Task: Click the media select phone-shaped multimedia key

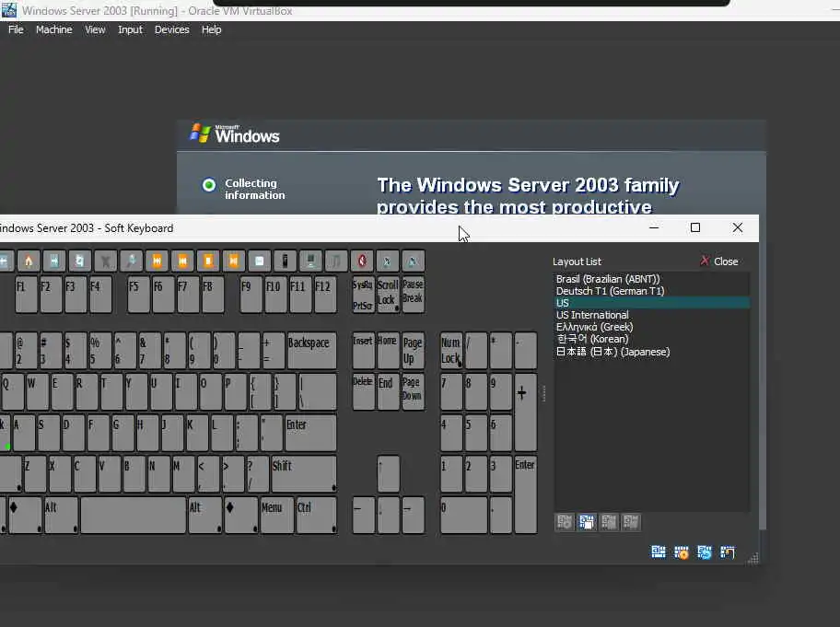Action: click(285, 261)
